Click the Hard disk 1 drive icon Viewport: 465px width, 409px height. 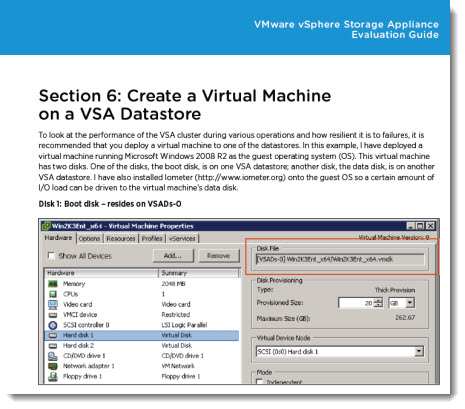[53, 335]
